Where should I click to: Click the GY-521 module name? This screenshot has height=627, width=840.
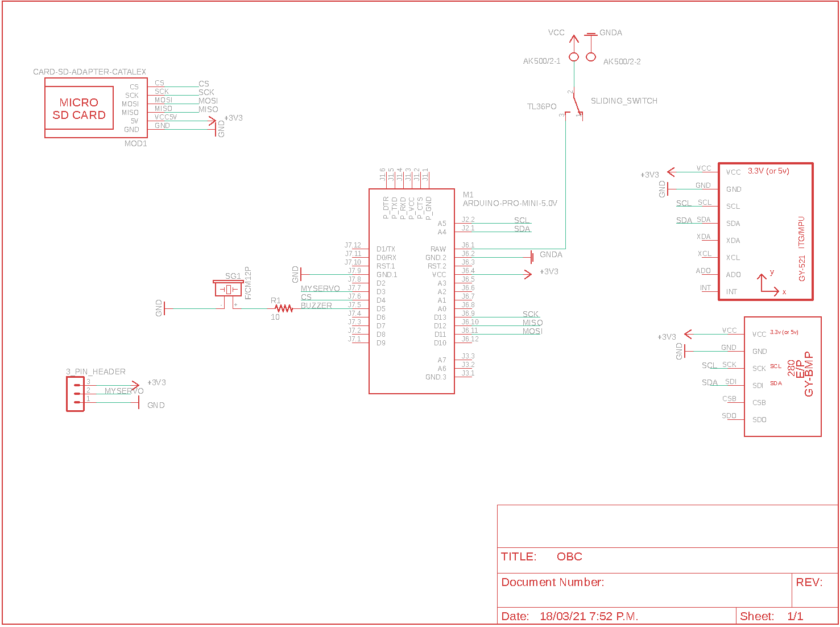pyautogui.click(x=802, y=268)
